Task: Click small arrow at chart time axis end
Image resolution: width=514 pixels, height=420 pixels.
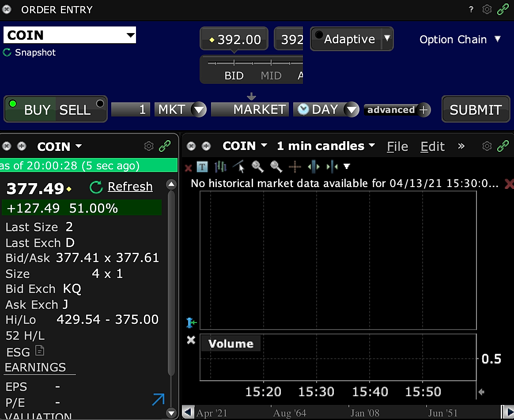Action: [x=482, y=392]
